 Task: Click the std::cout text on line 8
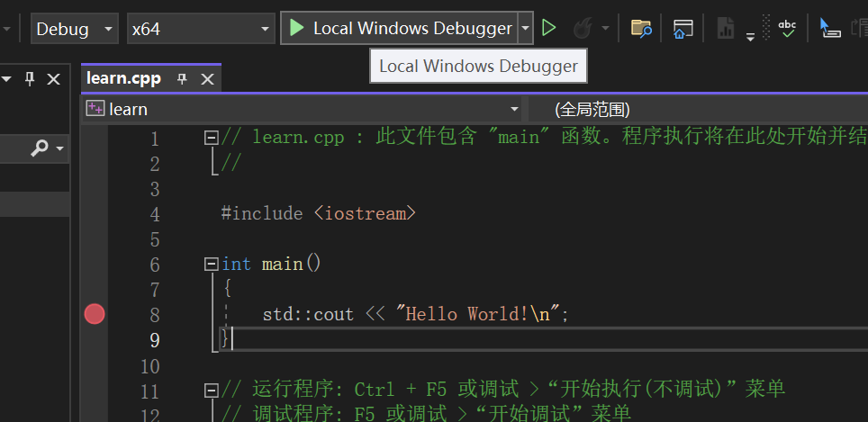(308, 315)
